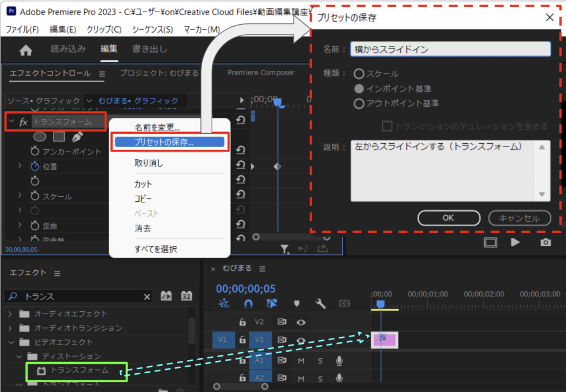This screenshot has width=566, height=392.
Task: Collapse the Transform effect properties
Action: tap(11, 122)
